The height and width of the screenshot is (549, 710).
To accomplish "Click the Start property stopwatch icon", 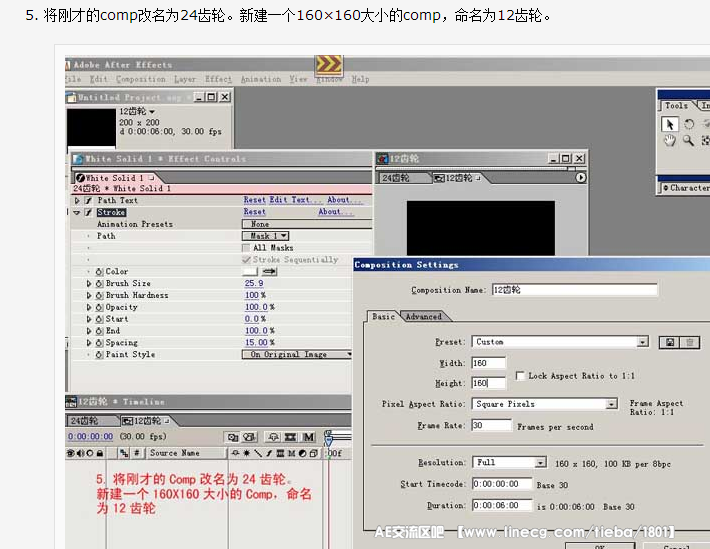I will pos(100,319).
